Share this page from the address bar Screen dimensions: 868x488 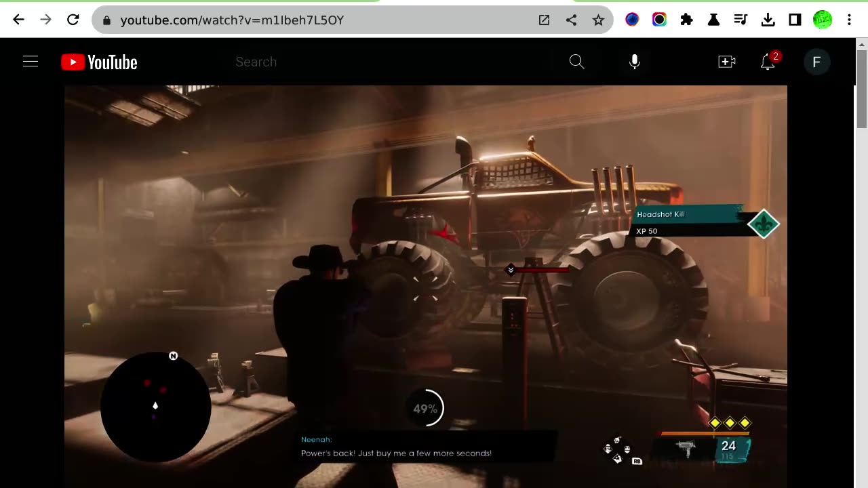571,20
